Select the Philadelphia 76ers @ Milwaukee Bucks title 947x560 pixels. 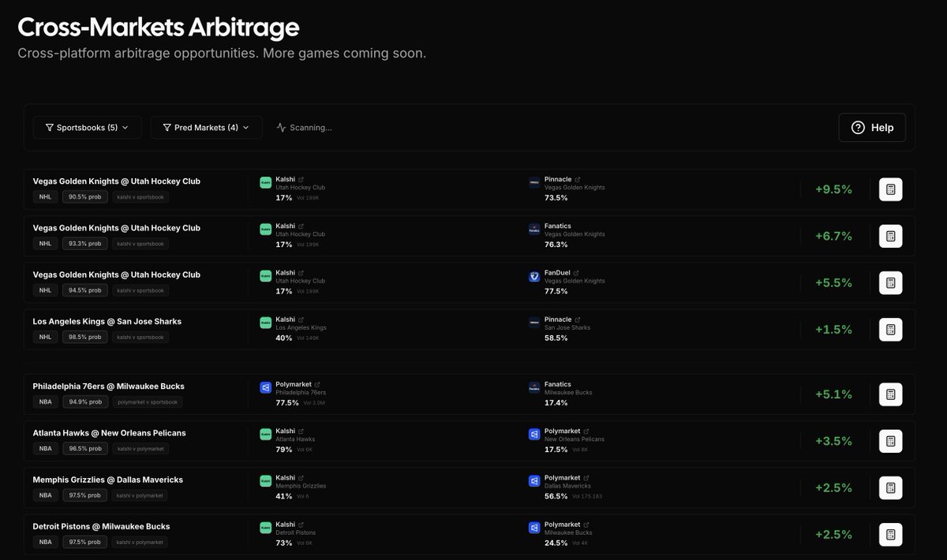[109, 386]
